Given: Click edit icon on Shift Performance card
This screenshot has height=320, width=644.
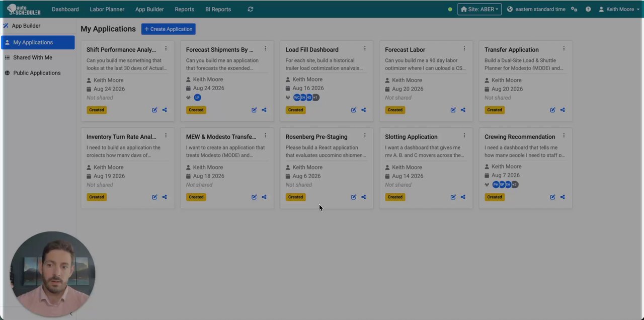Looking at the screenshot, I should pyautogui.click(x=154, y=110).
